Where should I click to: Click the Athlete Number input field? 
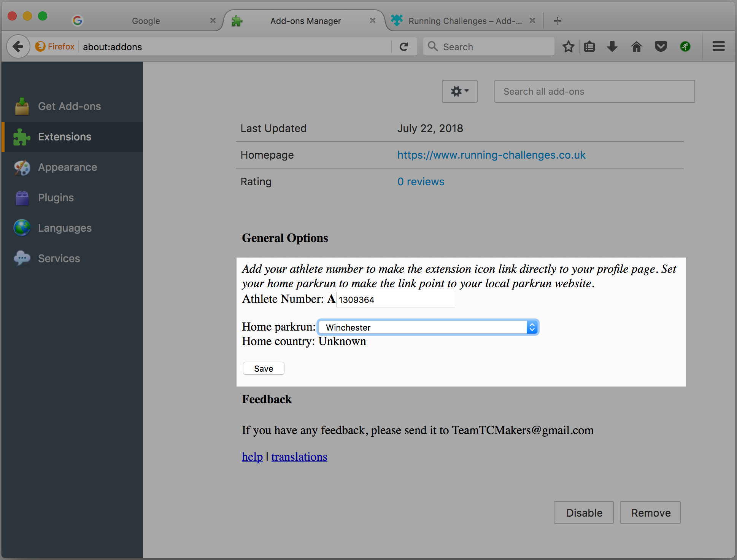pos(395,300)
